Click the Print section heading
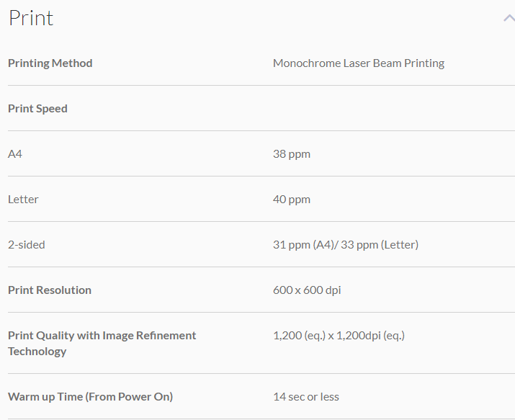 coord(31,19)
